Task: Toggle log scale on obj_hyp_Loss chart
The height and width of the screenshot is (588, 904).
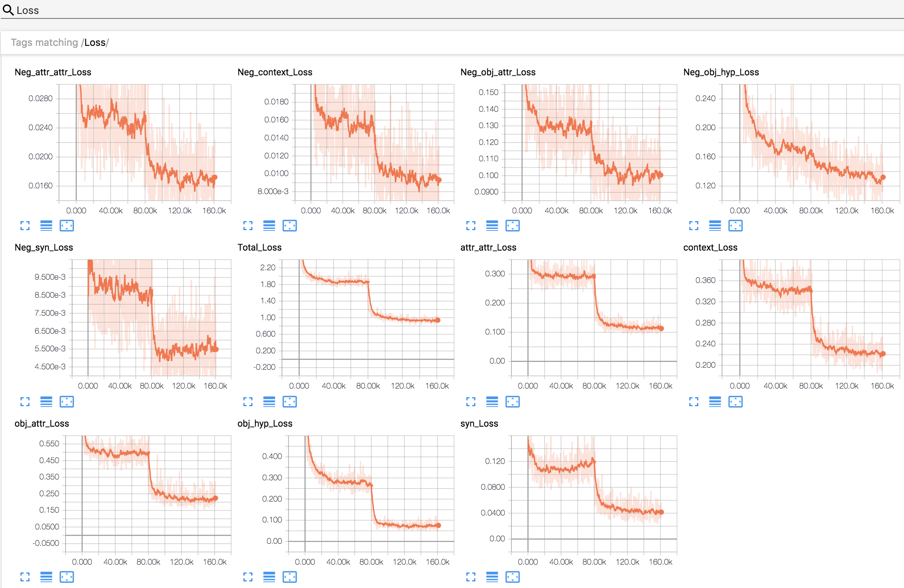Action: 269,577
